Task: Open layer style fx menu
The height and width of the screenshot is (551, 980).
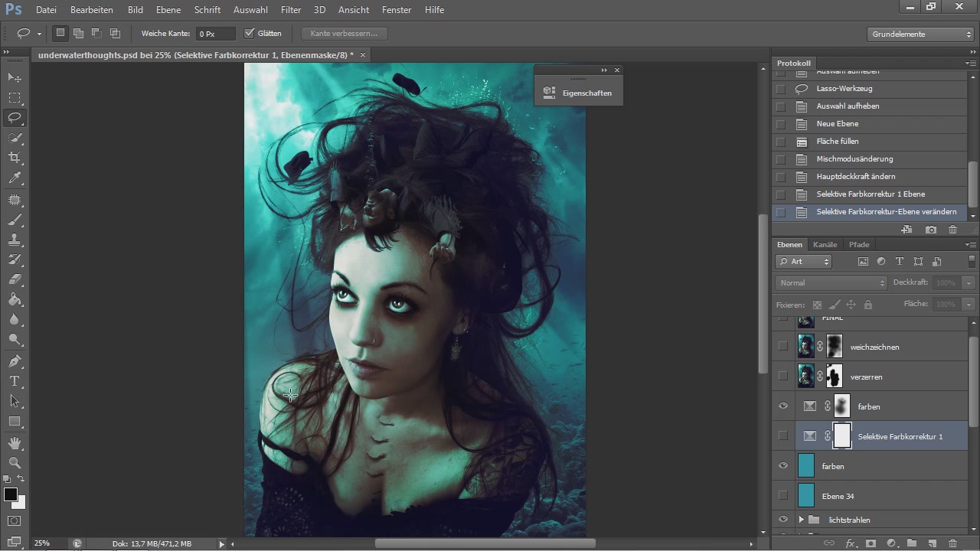Action: (850, 543)
